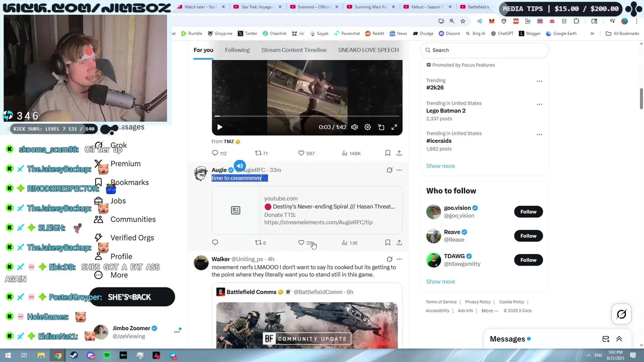Open Jimbo Zoomer account menu dots
Image resolution: width=644 pixels, height=362 pixels.
(x=177, y=332)
